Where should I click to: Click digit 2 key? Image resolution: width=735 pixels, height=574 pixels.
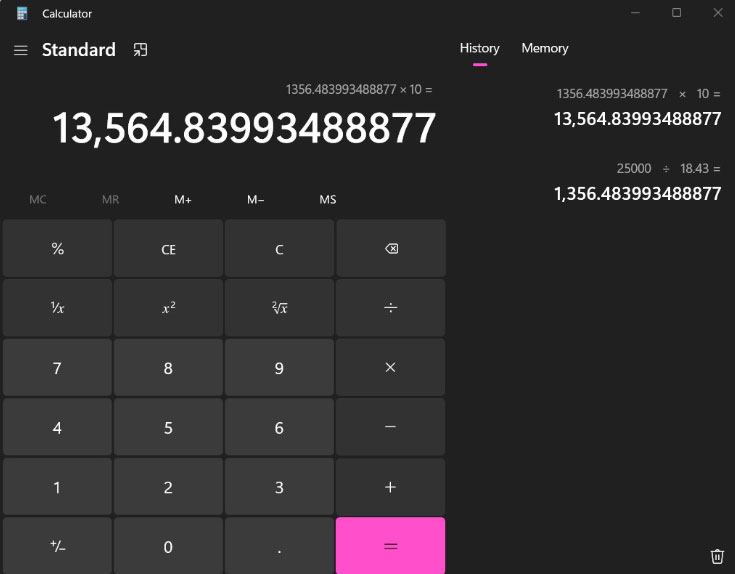pyautogui.click(x=168, y=487)
